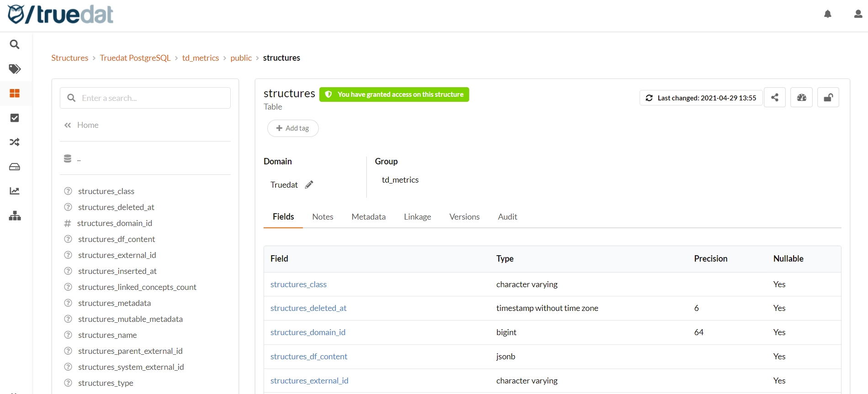Viewport: 868px width, 394px height.
Task: Open the dashboard gauge icon button
Action: 801,98
